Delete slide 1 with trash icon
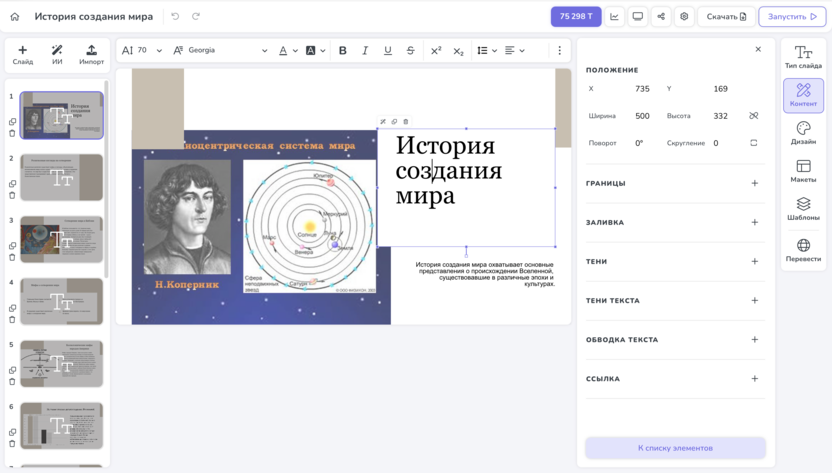The image size is (832, 473). click(x=12, y=133)
